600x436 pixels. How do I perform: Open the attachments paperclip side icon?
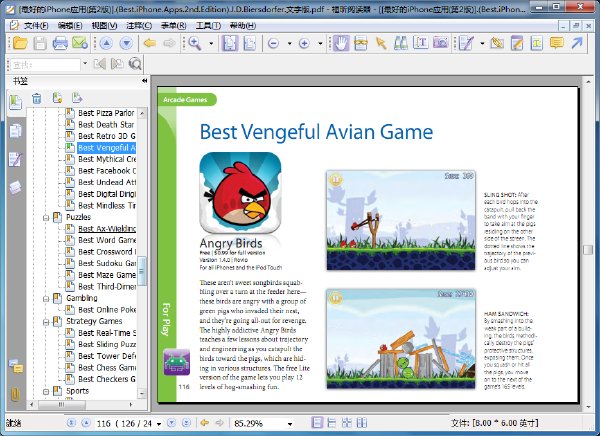pos(15,394)
